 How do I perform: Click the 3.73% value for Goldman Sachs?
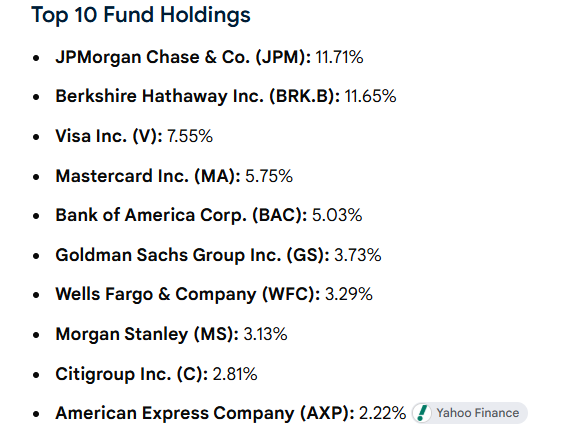[x=358, y=255]
